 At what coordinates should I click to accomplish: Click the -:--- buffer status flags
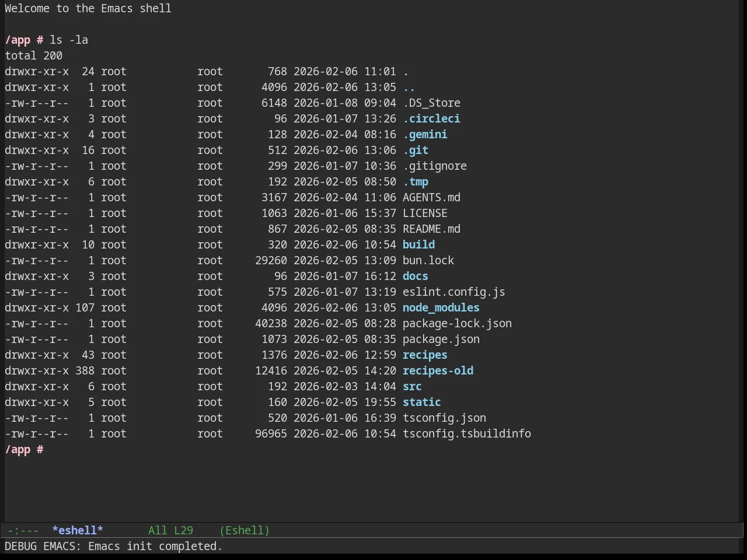(x=23, y=530)
